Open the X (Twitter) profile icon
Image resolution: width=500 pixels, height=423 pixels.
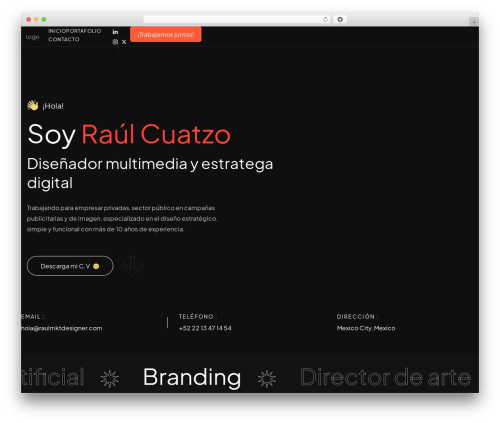[124, 42]
